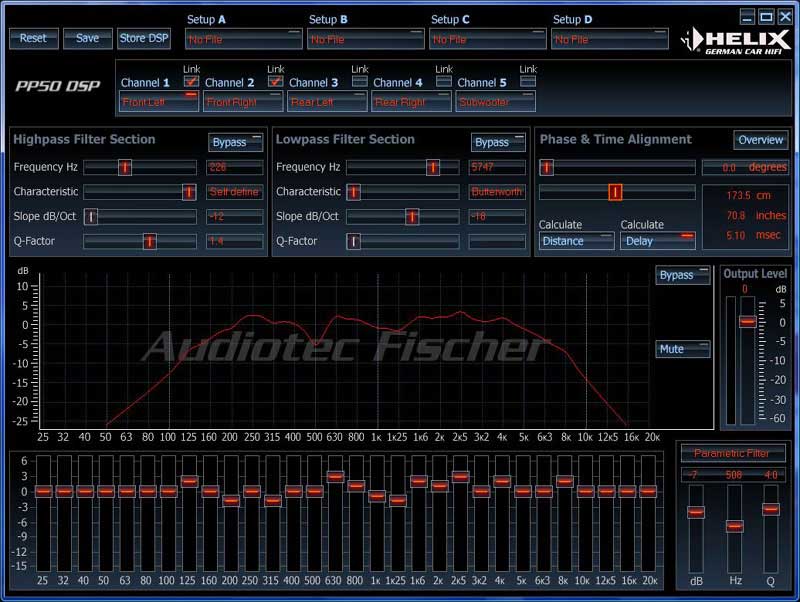
Task: Click the 1k25 equalizer band fader
Action: point(398,500)
